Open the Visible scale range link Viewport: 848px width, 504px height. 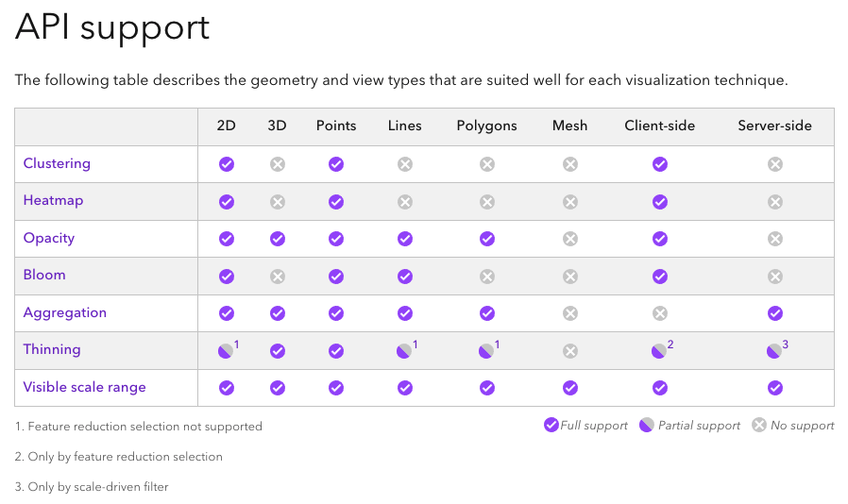pos(84,387)
